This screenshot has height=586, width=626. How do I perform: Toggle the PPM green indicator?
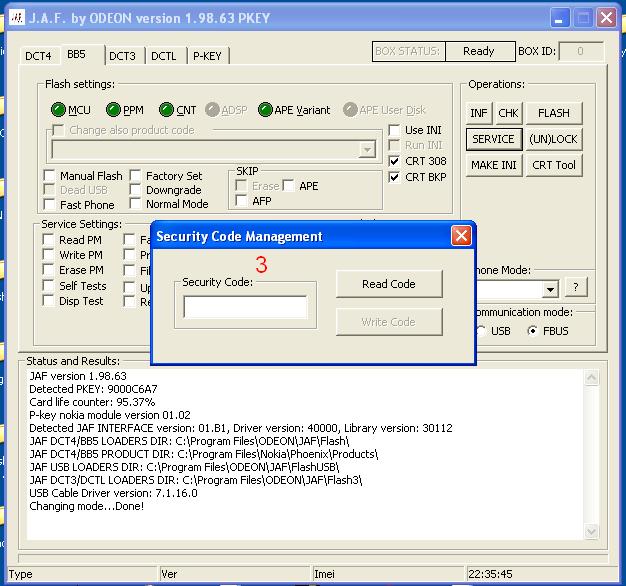pos(113,110)
